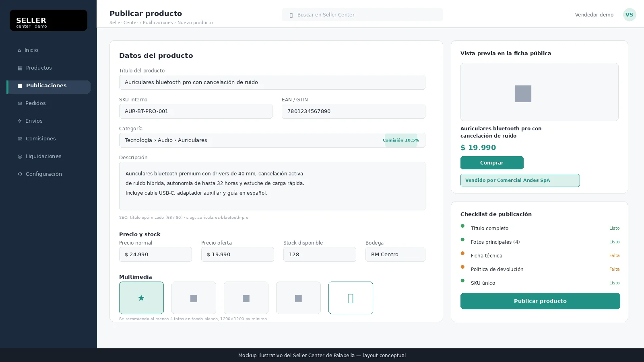Screen dimensions: 644x362
Task: Open Productos section
Action: 48,68
